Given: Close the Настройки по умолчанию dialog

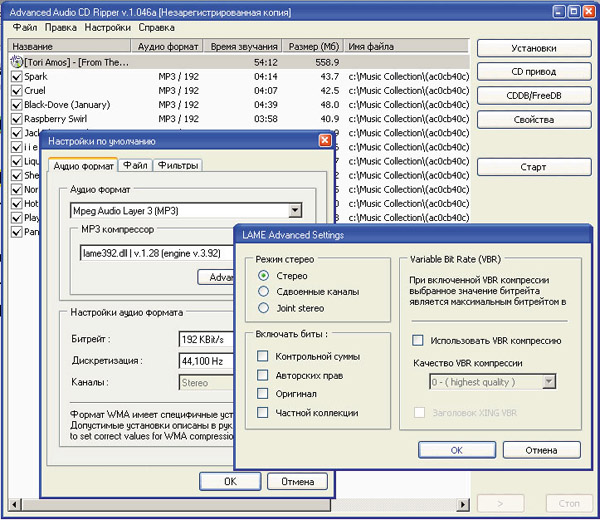Looking at the screenshot, I should (325, 140).
